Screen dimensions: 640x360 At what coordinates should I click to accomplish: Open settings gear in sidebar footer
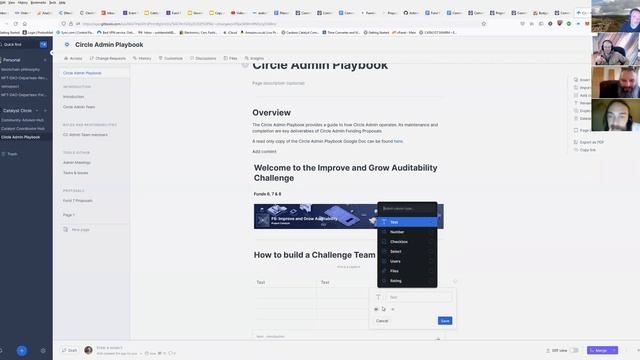(43, 351)
